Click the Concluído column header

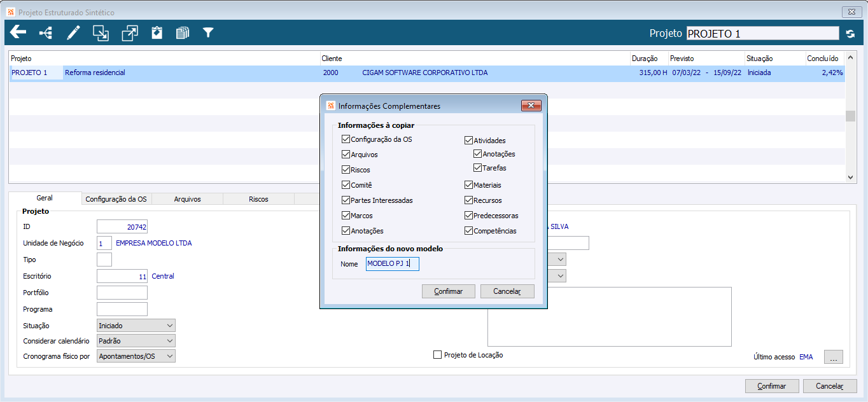coord(825,59)
